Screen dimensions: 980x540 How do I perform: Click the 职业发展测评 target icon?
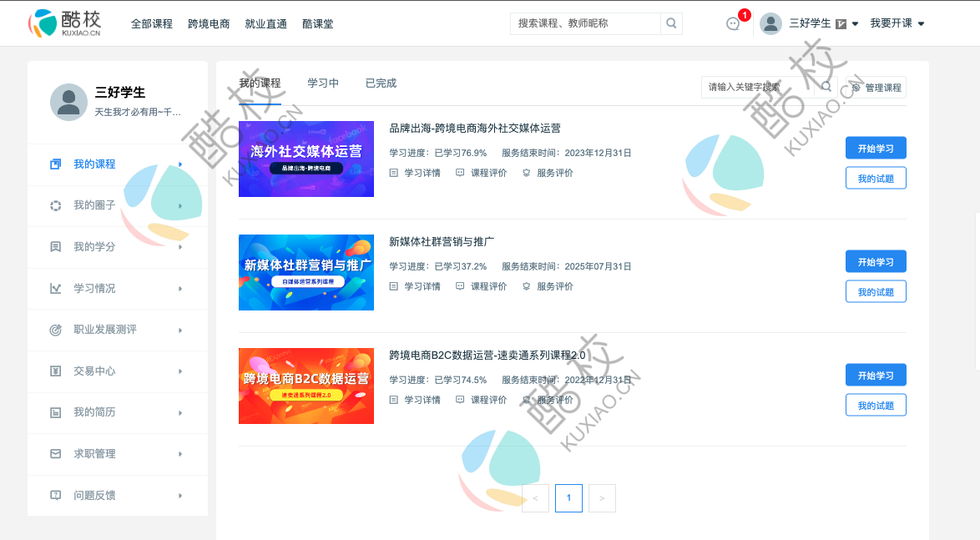(56, 330)
